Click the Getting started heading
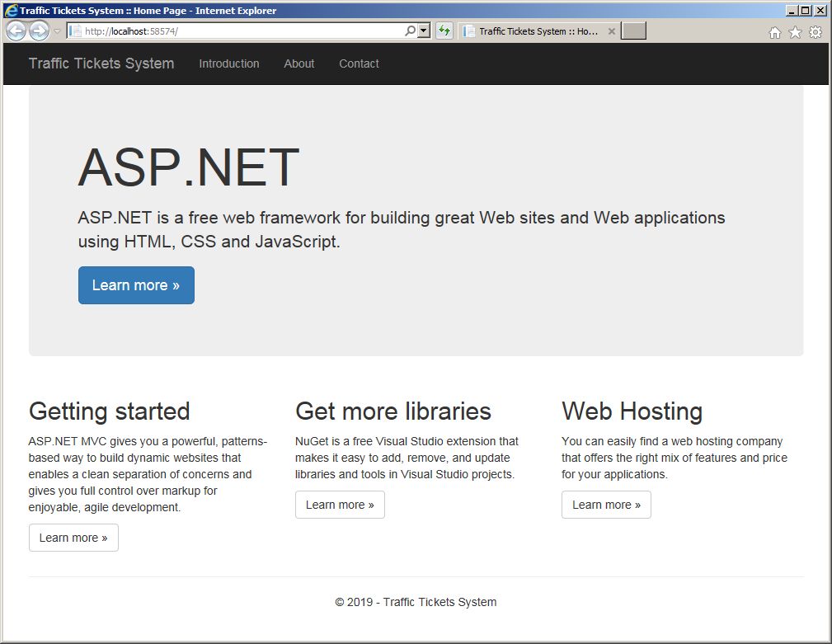This screenshot has width=832, height=644. [110, 411]
